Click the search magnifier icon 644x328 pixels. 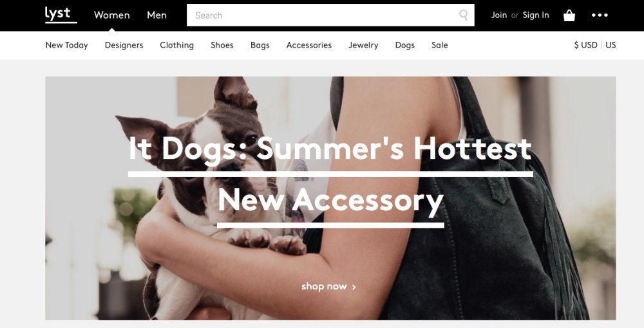[x=463, y=15]
